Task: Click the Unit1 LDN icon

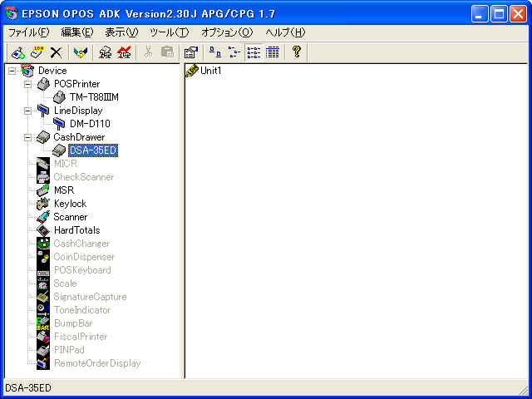Action: tap(192, 71)
